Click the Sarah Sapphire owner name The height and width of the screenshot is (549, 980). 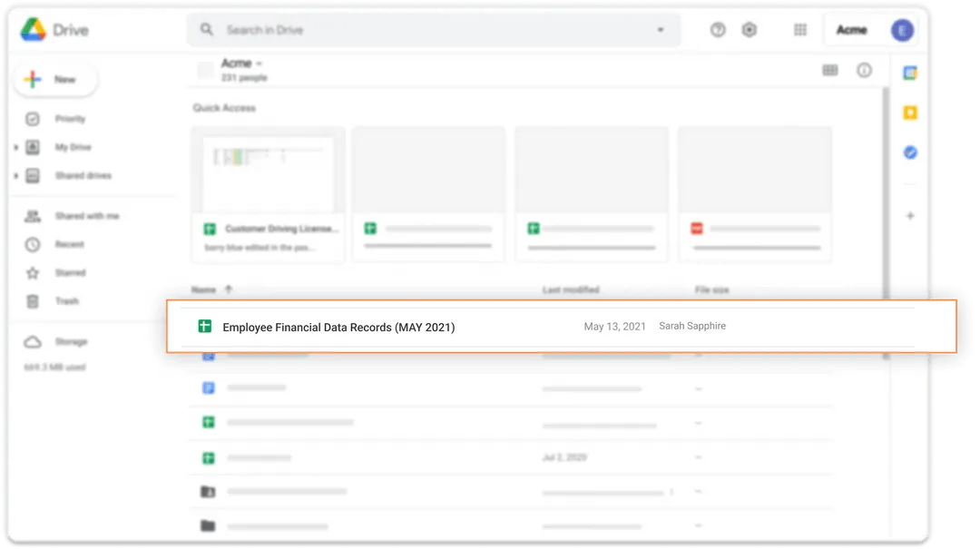click(692, 326)
